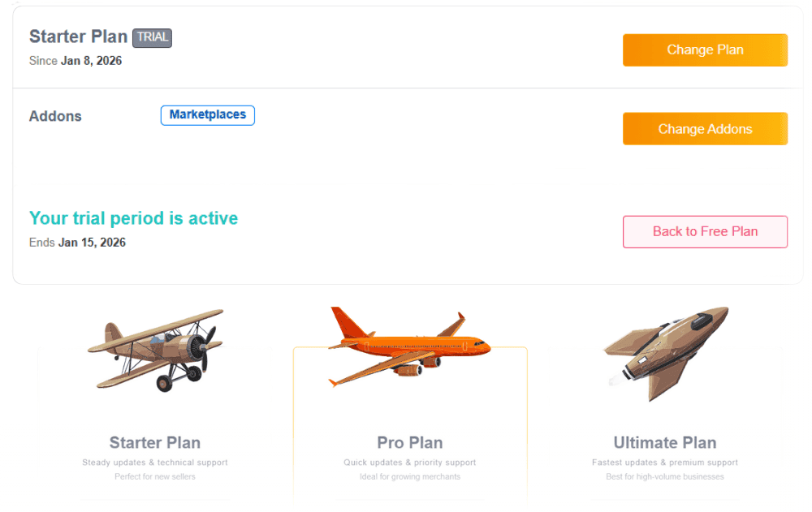The image size is (812, 512).
Task: Click 'Best for high-volume businesses' description
Action: pos(665,476)
